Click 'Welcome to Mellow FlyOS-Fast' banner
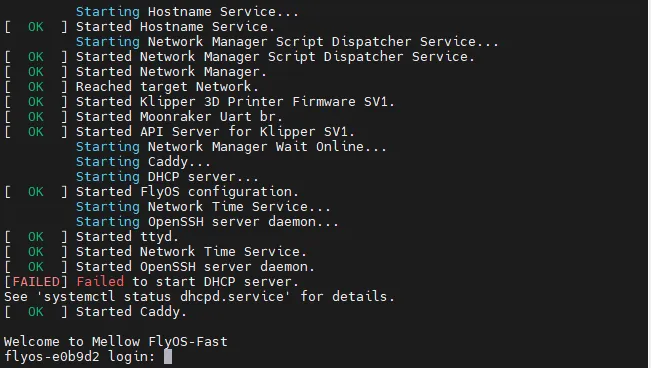The image size is (651, 368). click(x=116, y=341)
